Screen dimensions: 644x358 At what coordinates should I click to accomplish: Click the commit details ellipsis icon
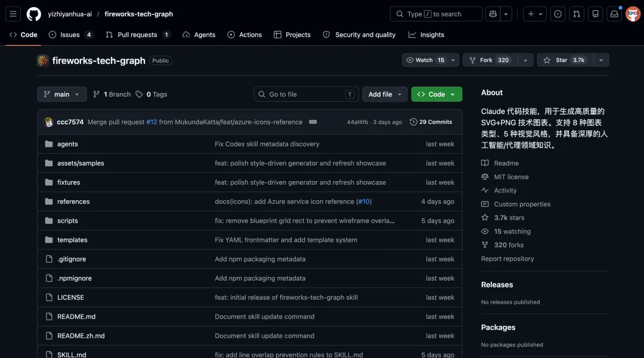tap(313, 122)
